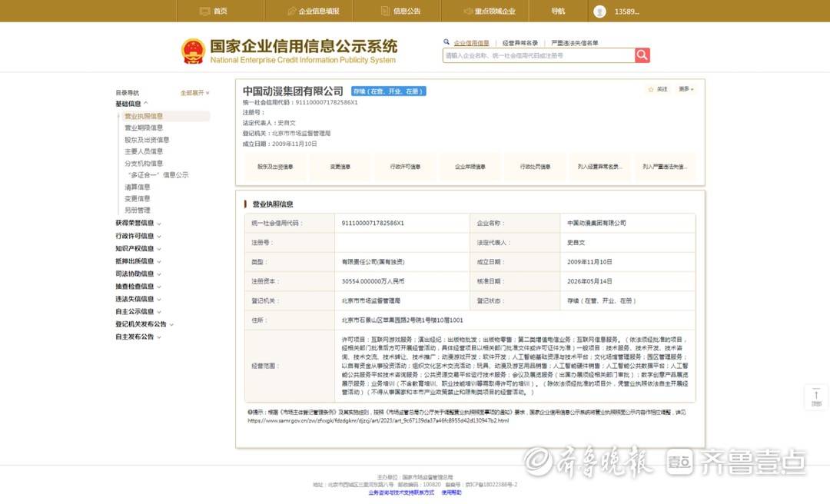830x504 pixels.
Task: Expand the 自主发布公告 section
Action: (x=138, y=337)
